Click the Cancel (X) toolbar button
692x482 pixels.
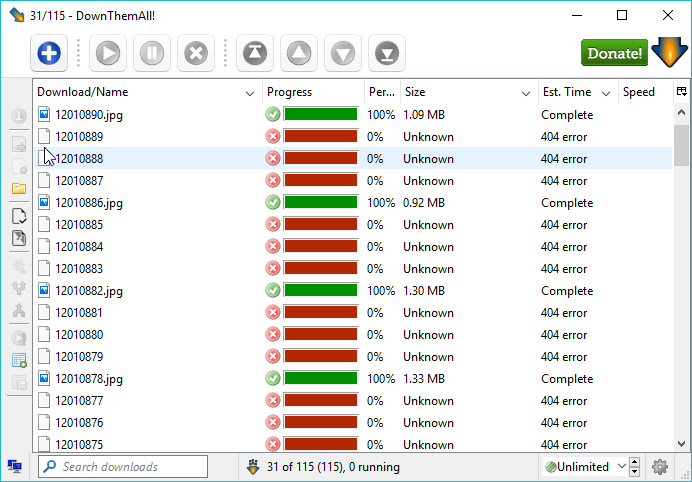pyautogui.click(x=196, y=53)
